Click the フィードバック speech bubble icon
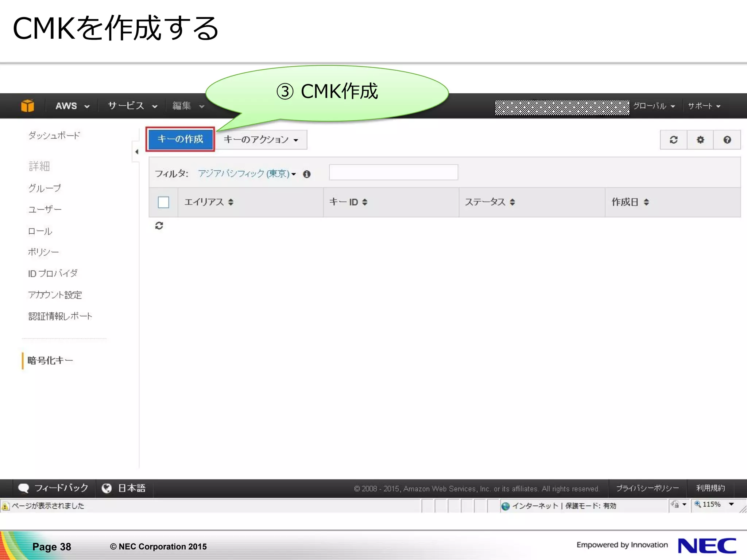This screenshot has height=560, width=747. point(24,488)
